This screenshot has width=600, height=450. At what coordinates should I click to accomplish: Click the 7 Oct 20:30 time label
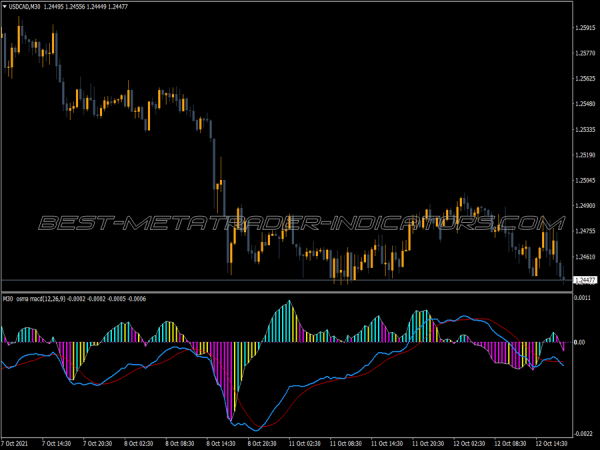click(98, 443)
